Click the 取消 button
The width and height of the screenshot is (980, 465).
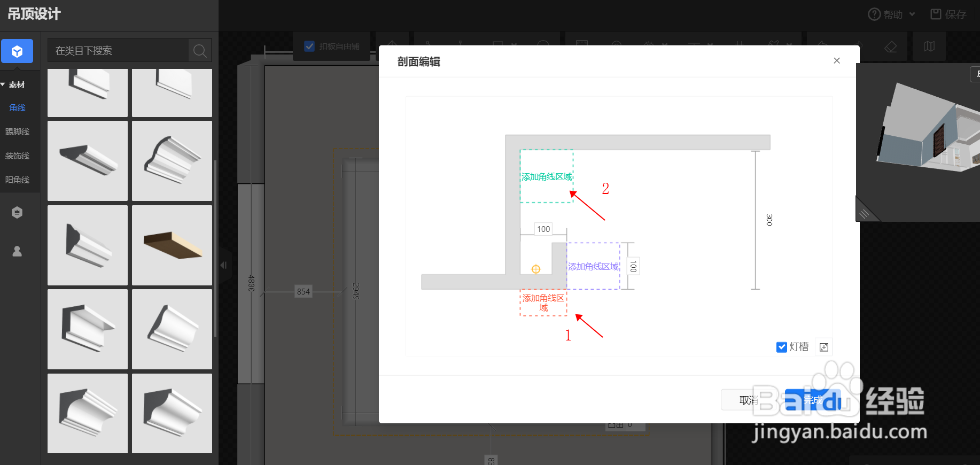coord(749,400)
